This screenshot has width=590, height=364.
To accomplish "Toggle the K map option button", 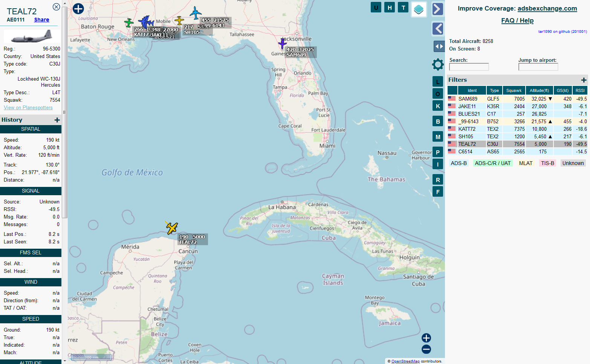I will (438, 106).
